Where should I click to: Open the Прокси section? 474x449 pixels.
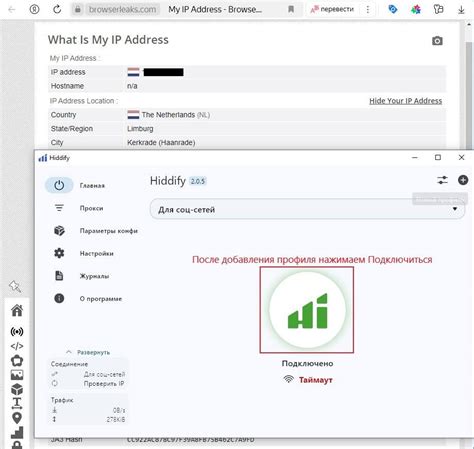pos(91,208)
